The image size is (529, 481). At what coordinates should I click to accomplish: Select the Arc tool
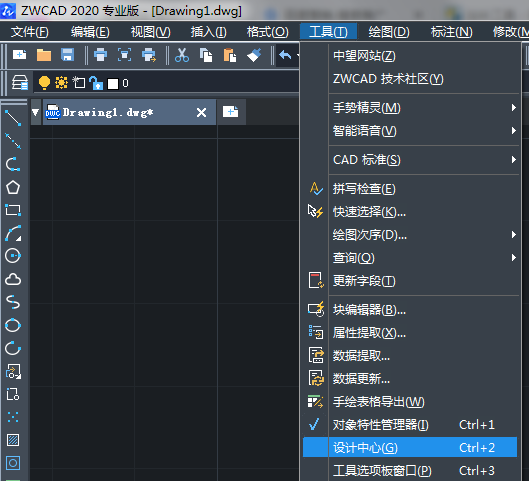pos(13,233)
